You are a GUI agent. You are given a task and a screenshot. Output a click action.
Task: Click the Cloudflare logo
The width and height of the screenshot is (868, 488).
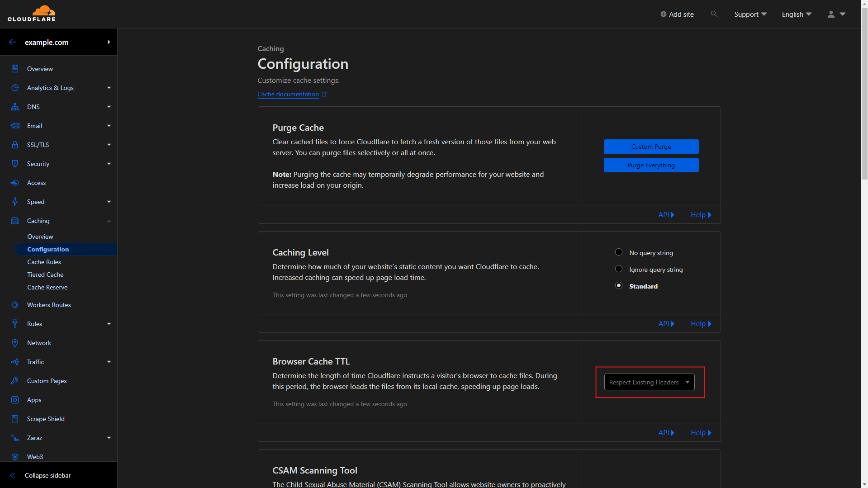click(32, 14)
